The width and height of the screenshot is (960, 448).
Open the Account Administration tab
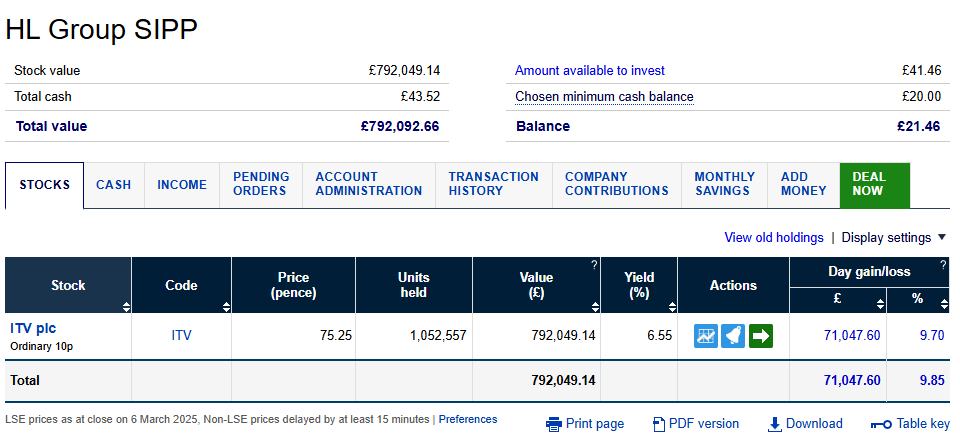(x=369, y=185)
